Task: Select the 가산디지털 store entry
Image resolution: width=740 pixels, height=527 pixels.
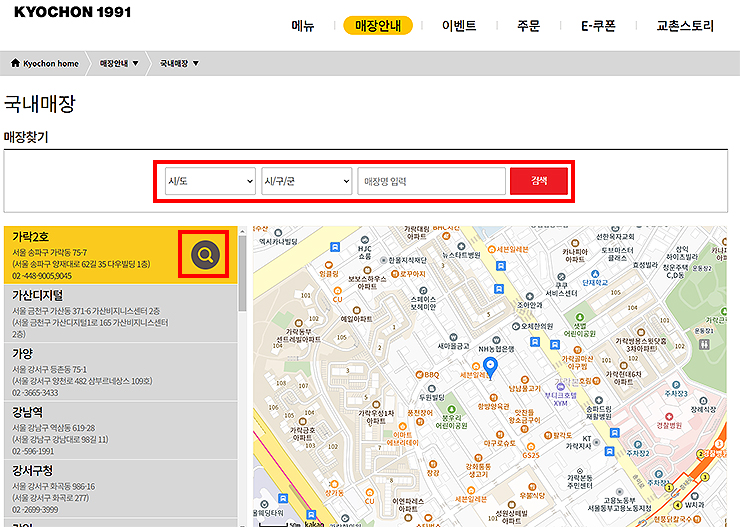Action: click(x=121, y=314)
